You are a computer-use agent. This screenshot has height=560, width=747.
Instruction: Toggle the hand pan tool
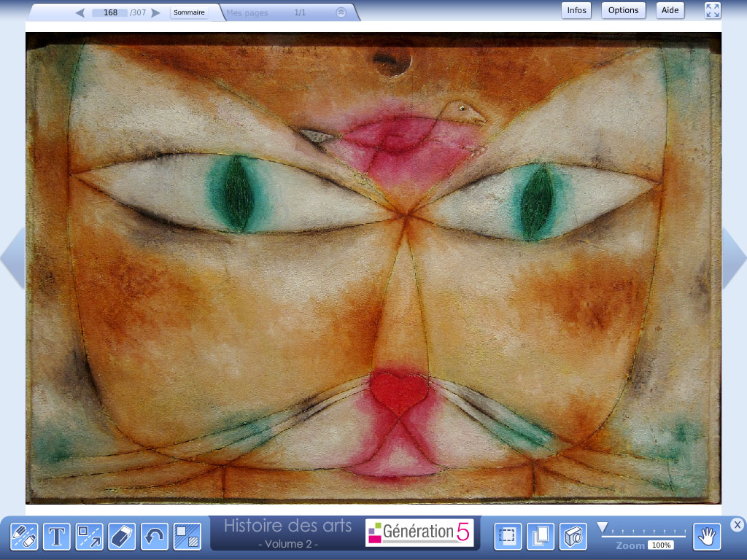pos(707,537)
